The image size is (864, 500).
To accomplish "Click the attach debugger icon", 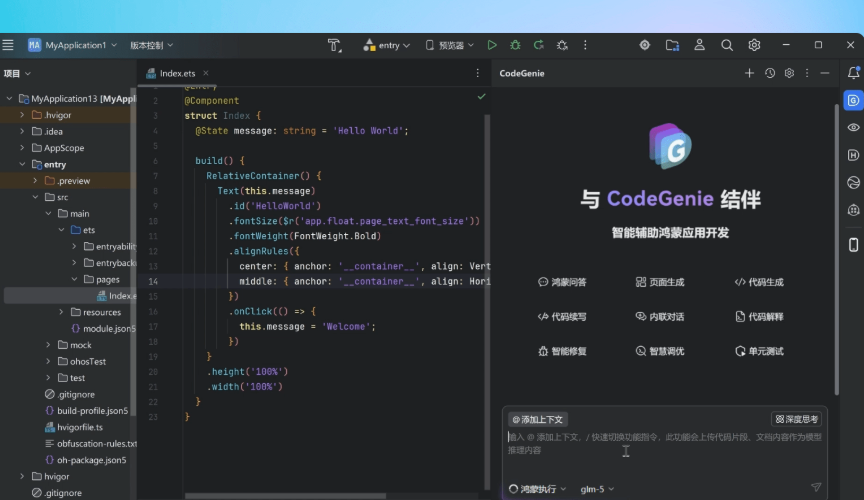I will pyautogui.click(x=562, y=45).
